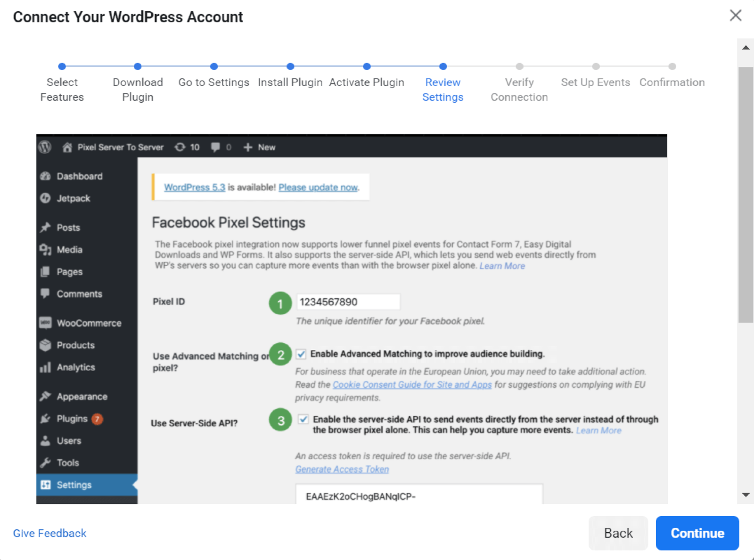754x560 pixels.
Task: Click the Review Settings step dot
Action: click(443, 66)
